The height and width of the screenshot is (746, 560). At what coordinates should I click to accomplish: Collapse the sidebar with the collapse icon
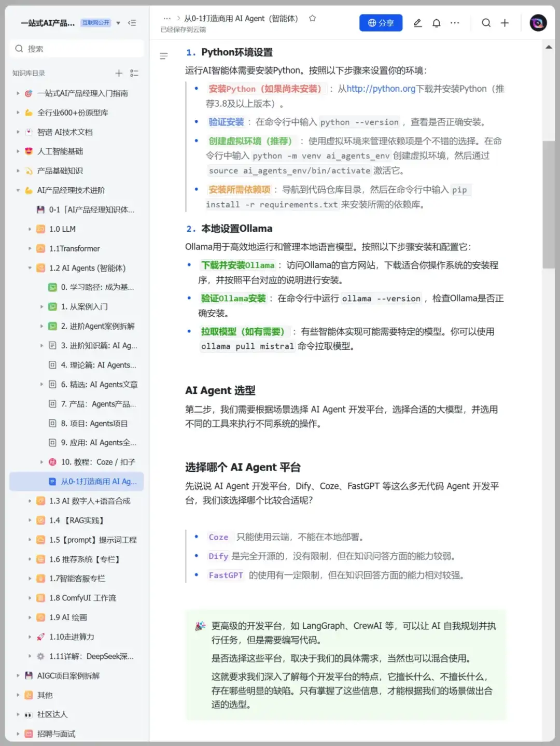tap(133, 23)
